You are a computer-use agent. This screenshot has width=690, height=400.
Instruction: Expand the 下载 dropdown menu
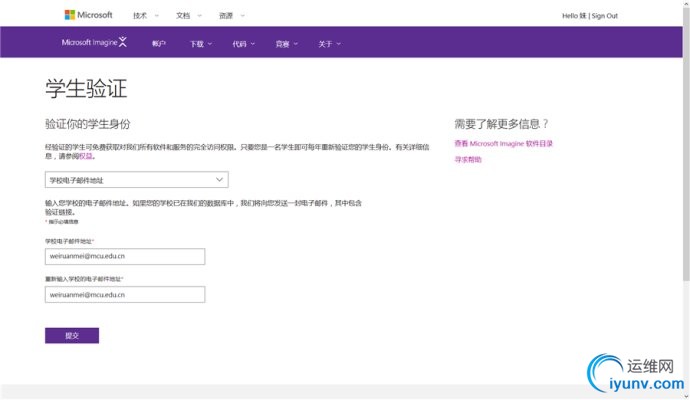tap(201, 44)
